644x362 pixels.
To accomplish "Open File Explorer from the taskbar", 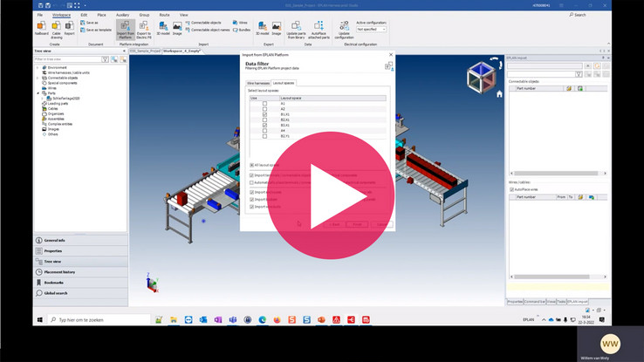I will coord(174,320).
